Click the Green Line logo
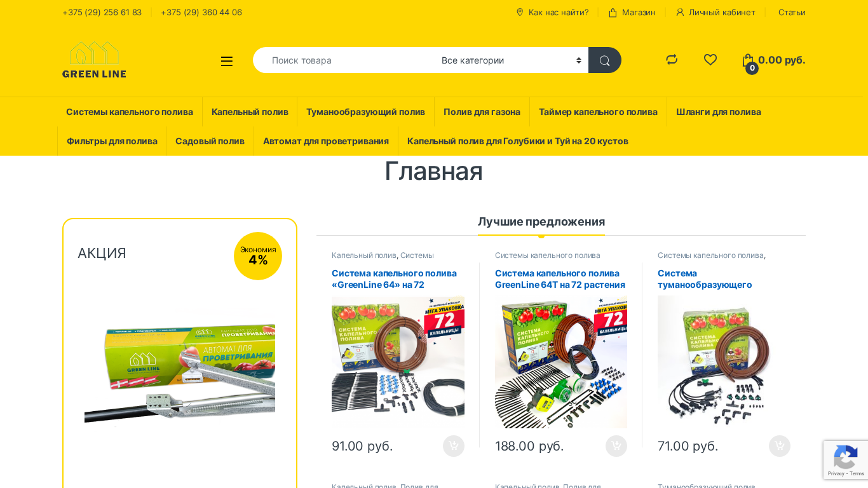The width and height of the screenshot is (868, 488). pyautogui.click(x=94, y=60)
